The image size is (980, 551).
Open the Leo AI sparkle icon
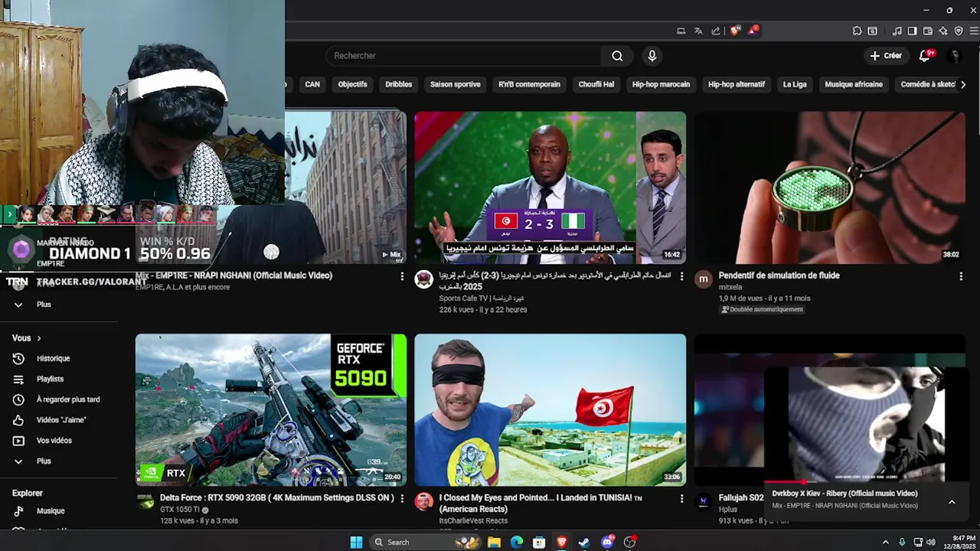pyautogui.click(x=942, y=31)
